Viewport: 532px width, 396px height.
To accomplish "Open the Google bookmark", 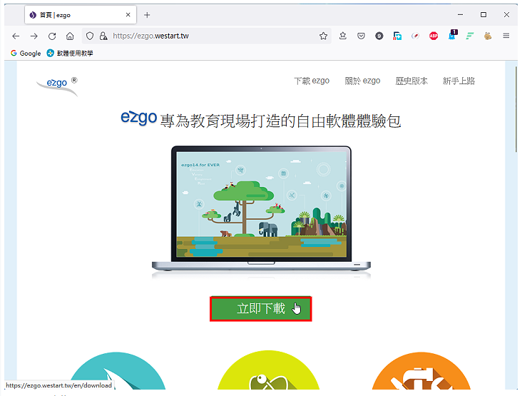I will [26, 54].
